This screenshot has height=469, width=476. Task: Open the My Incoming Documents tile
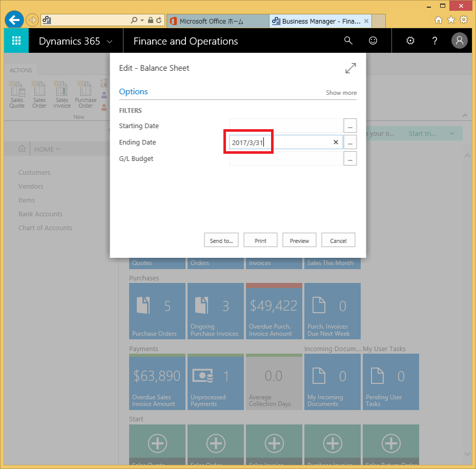(333, 382)
